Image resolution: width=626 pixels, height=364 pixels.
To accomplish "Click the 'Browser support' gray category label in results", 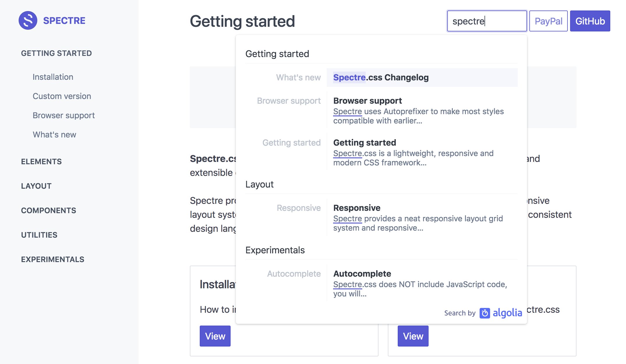I will (x=289, y=101).
